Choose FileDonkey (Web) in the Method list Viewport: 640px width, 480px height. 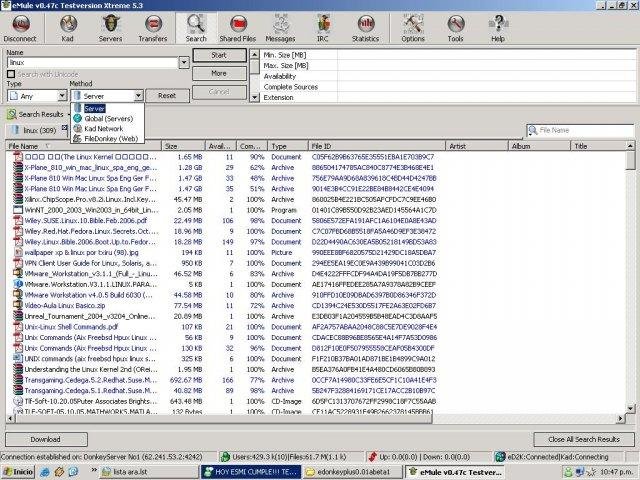(x=107, y=139)
